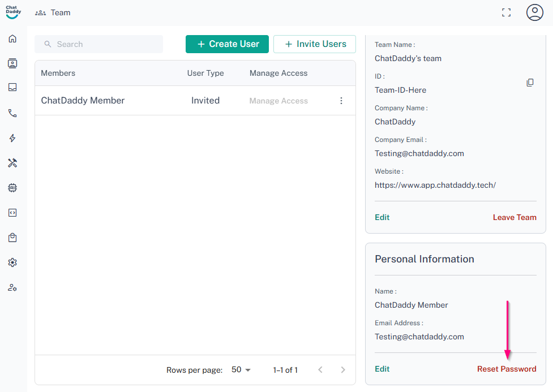Click the Invite Users button
Image resolution: width=553 pixels, height=392 pixels.
[x=314, y=44]
